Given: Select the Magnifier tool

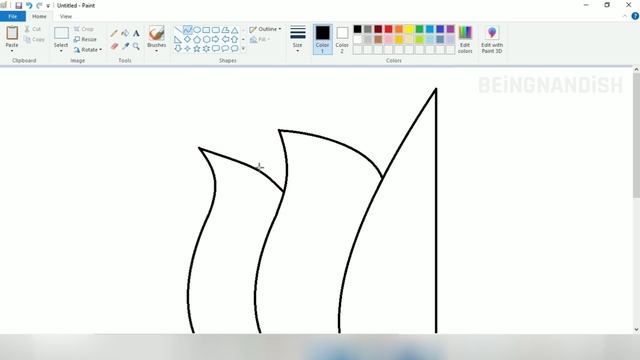Looking at the screenshot, I should click(x=136, y=46).
